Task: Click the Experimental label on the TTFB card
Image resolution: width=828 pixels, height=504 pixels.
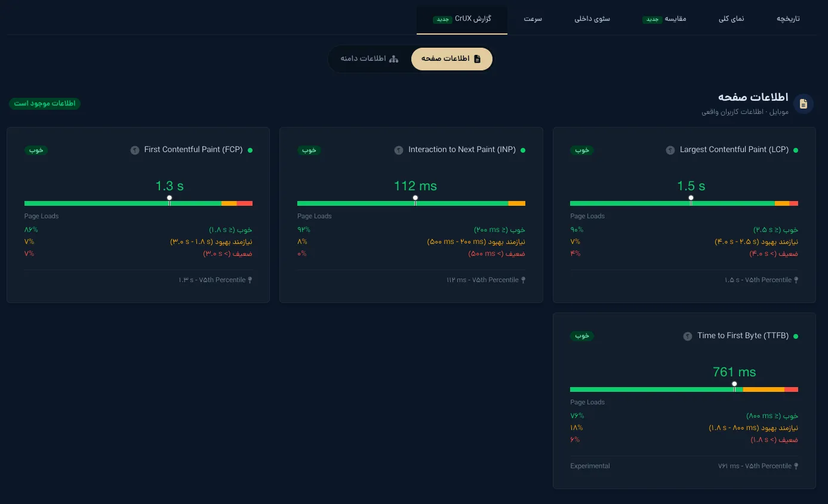Action: [590, 466]
